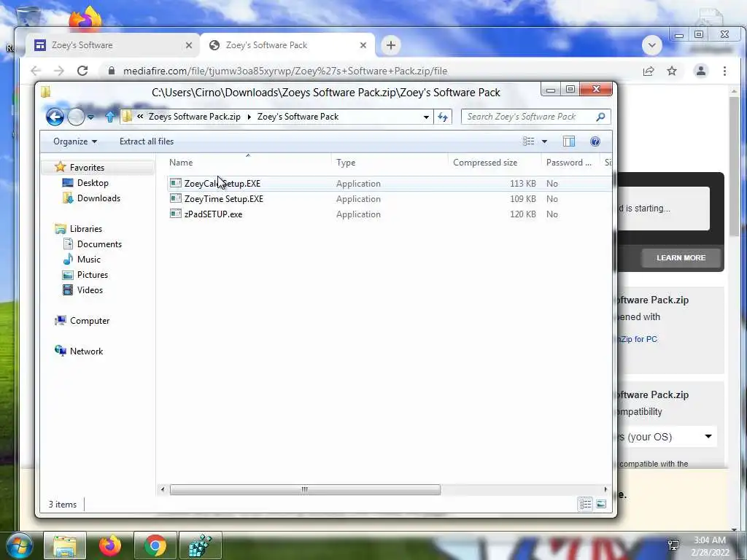This screenshot has height=560, width=747.
Task: Sort by the Compressed size column
Action: 495,163
